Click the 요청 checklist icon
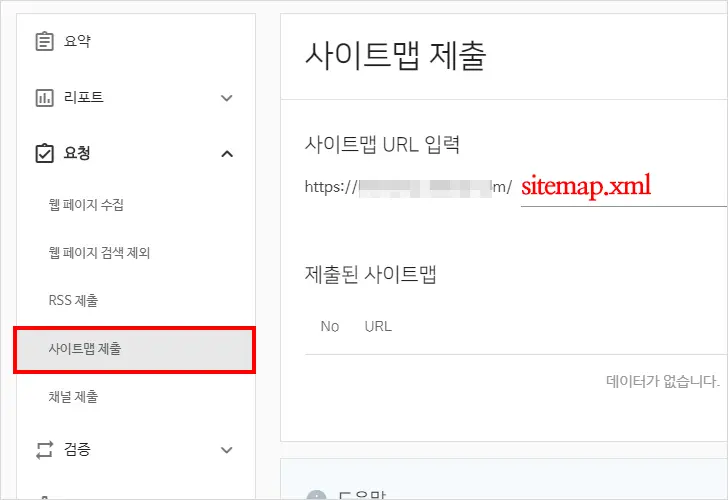The width and height of the screenshot is (728, 500). click(x=45, y=153)
